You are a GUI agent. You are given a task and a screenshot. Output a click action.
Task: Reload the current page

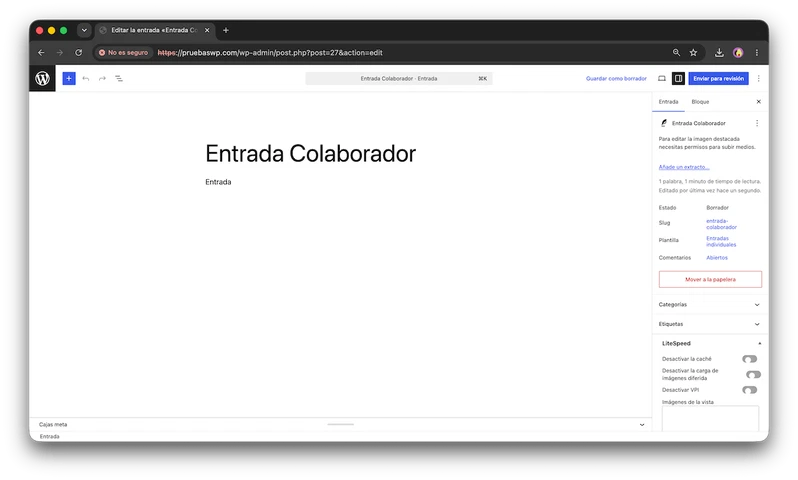[78, 52]
